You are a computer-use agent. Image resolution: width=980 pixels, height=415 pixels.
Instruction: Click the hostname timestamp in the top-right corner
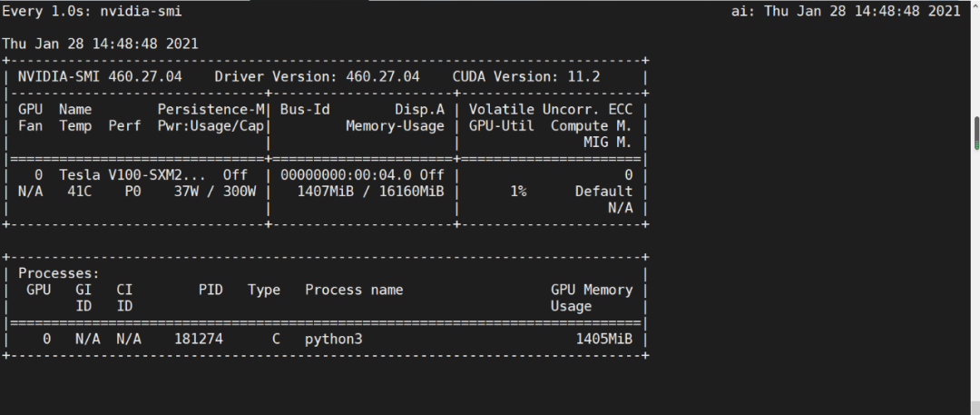pos(846,11)
